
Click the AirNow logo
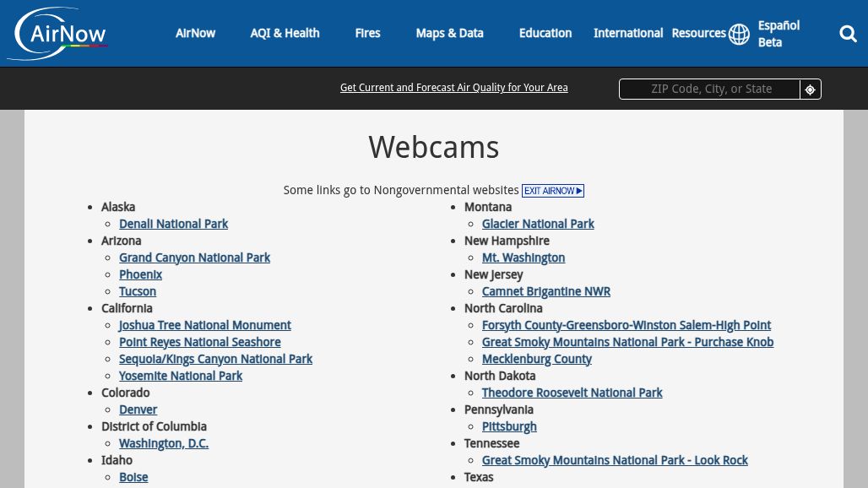pyautogui.click(x=57, y=33)
